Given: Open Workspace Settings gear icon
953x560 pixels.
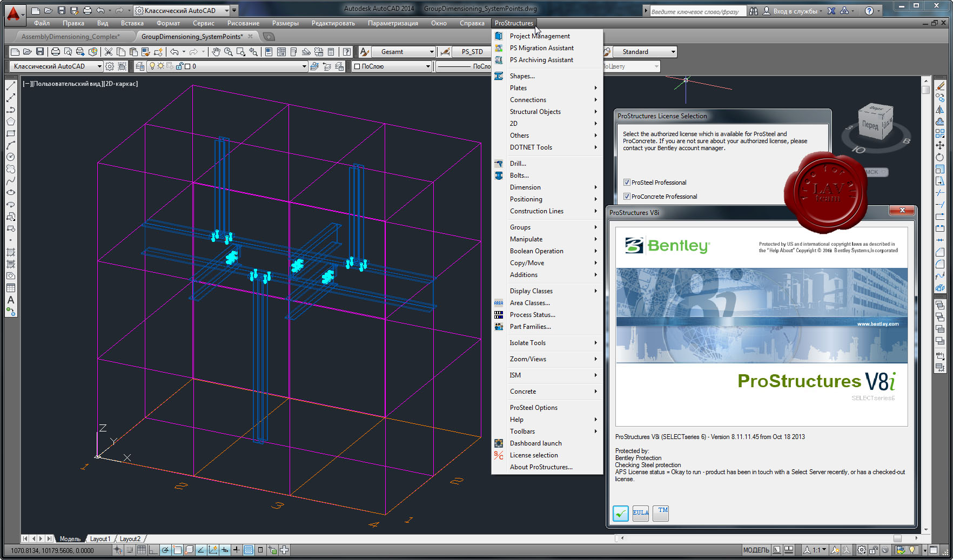Looking at the screenshot, I should pos(110,66).
